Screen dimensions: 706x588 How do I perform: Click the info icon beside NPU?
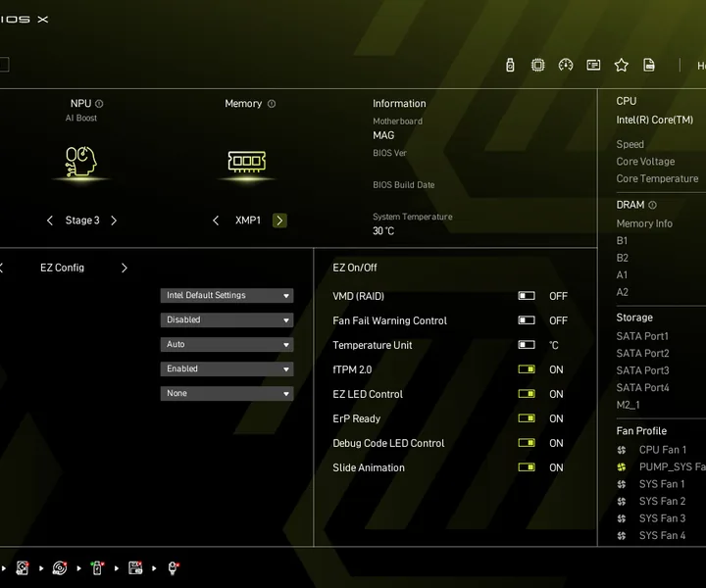pyautogui.click(x=99, y=104)
